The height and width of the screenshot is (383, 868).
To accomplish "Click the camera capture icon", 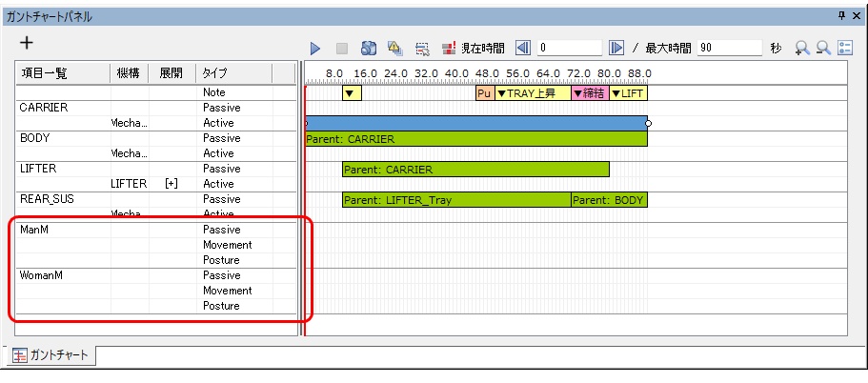I will tap(370, 47).
